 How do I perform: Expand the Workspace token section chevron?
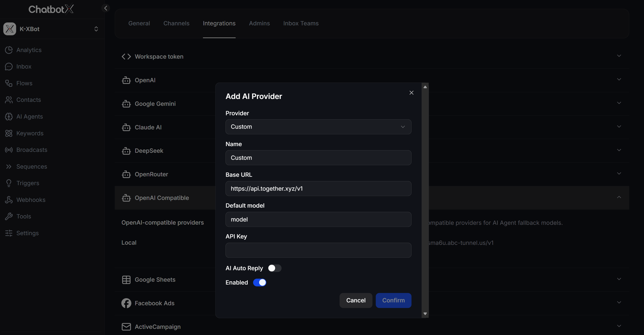[x=619, y=56]
